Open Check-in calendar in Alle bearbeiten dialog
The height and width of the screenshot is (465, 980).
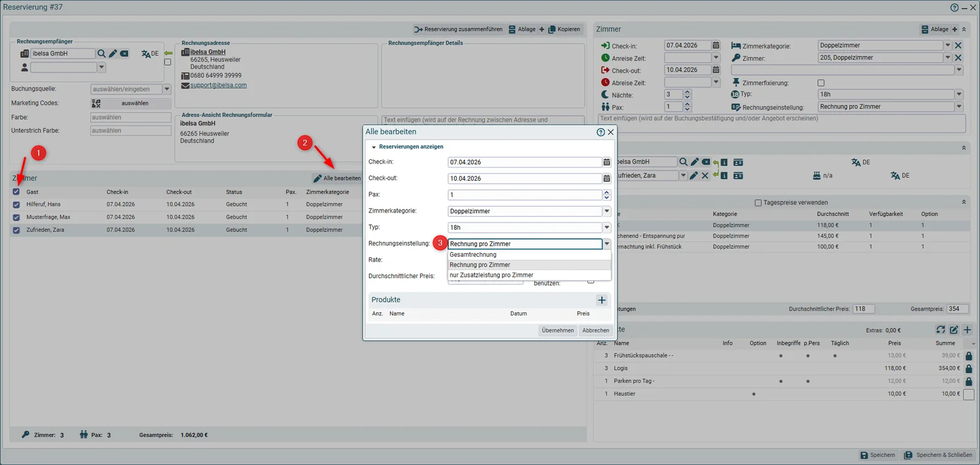pyautogui.click(x=606, y=162)
